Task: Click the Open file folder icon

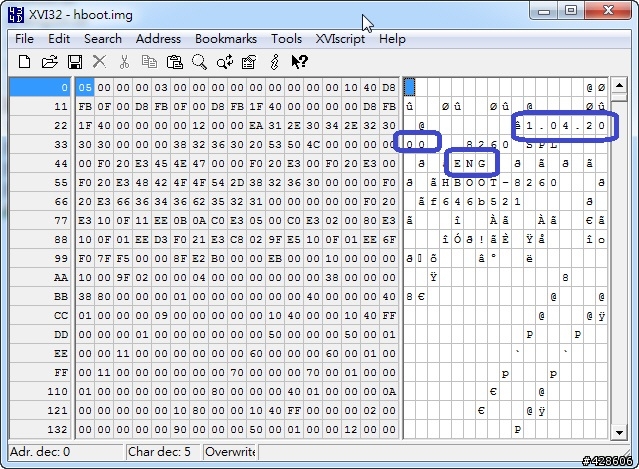Action: click(50, 62)
